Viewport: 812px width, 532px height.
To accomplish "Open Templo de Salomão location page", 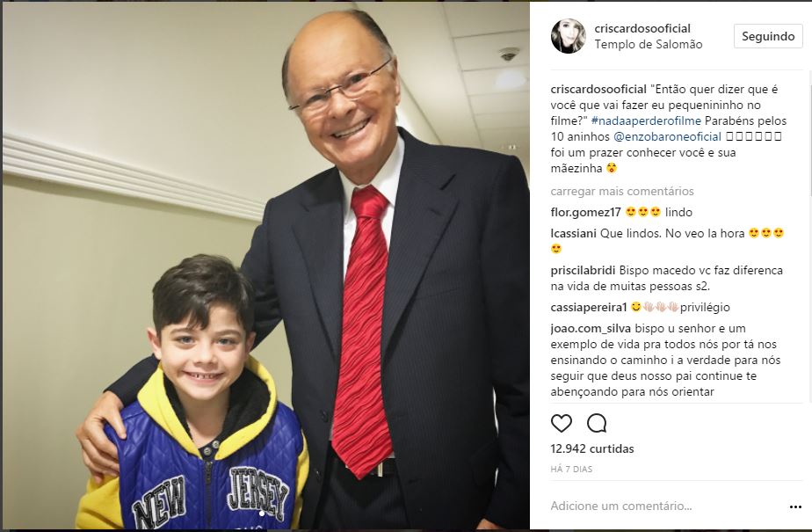I will [649, 45].
